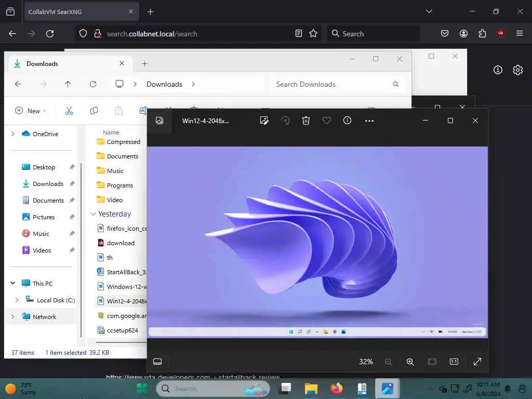Image resolution: width=532 pixels, height=399 pixels.
Task: Open Videos in the navigation pane
Action: point(42,250)
